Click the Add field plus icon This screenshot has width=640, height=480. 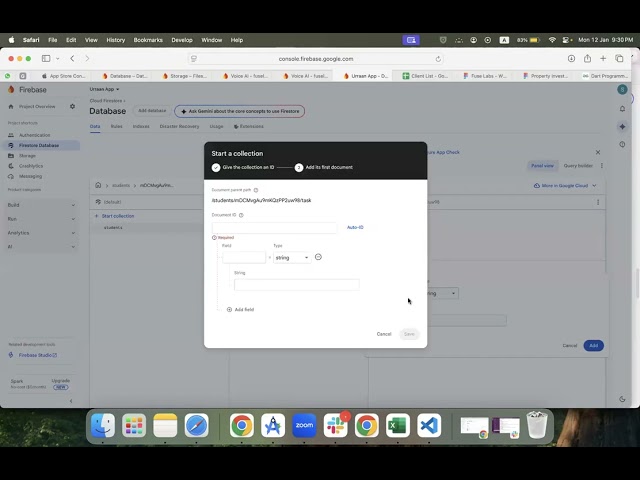click(229, 309)
